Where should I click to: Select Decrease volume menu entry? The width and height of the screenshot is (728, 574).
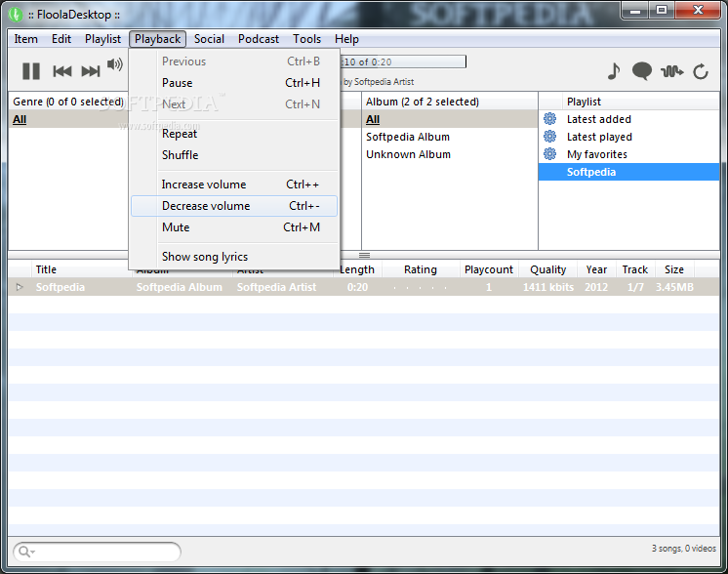click(234, 206)
